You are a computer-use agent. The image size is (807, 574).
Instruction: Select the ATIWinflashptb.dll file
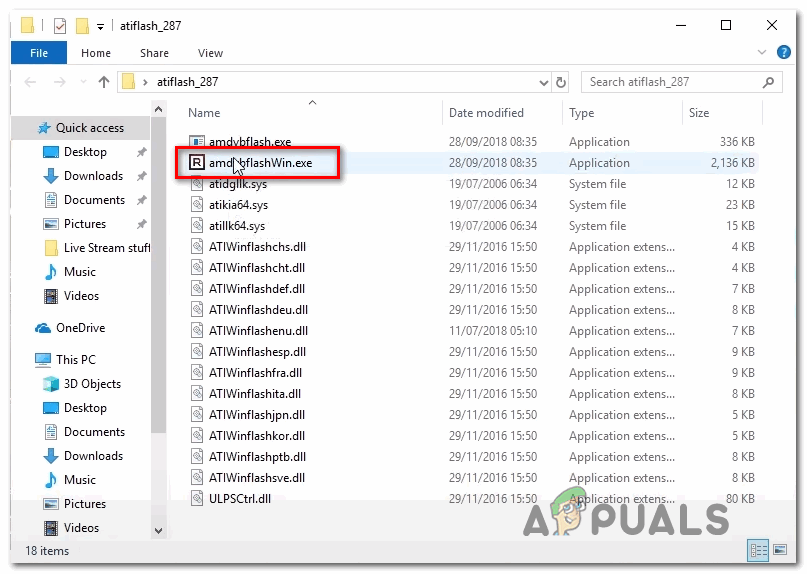point(257,457)
